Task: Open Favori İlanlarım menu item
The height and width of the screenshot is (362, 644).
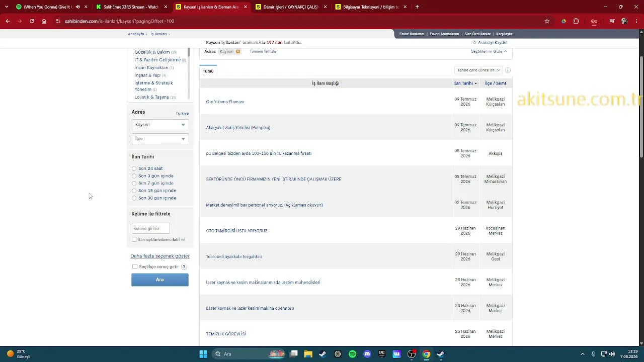Action: (412, 34)
